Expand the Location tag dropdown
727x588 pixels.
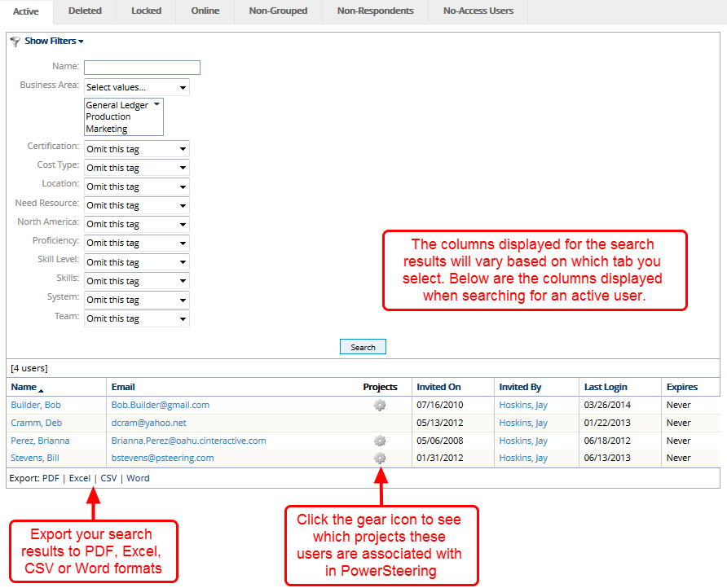[x=136, y=186]
